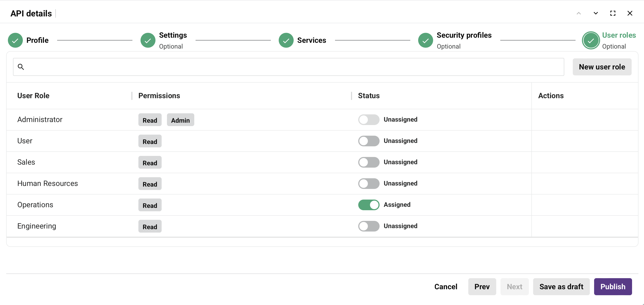This screenshot has width=644, height=305.
Task: Toggle the Engineering status switch
Action: (x=368, y=226)
